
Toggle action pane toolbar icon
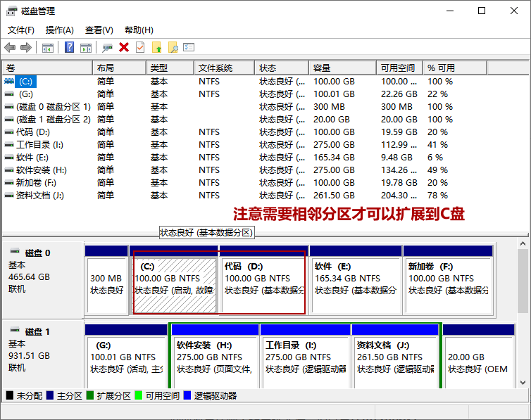coord(86,48)
